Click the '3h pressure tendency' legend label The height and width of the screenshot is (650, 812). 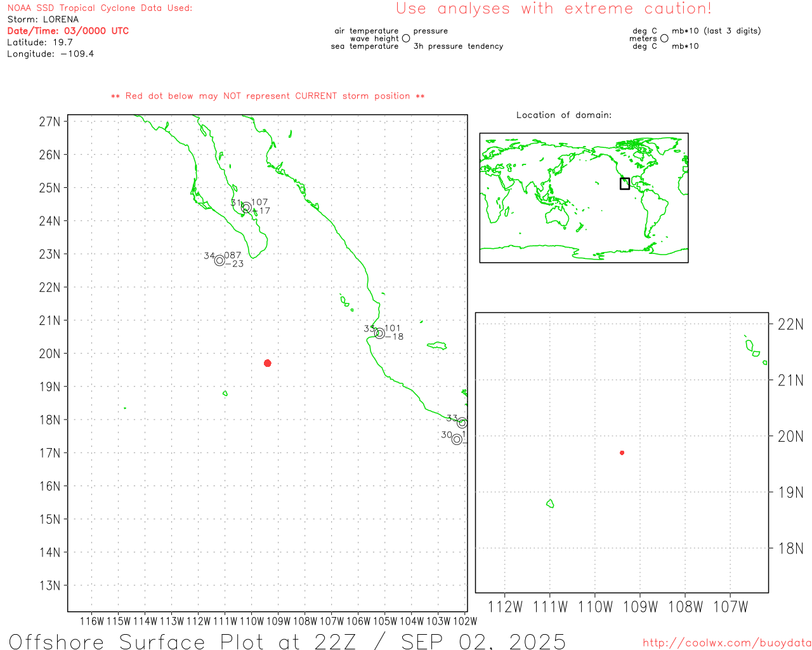click(458, 46)
